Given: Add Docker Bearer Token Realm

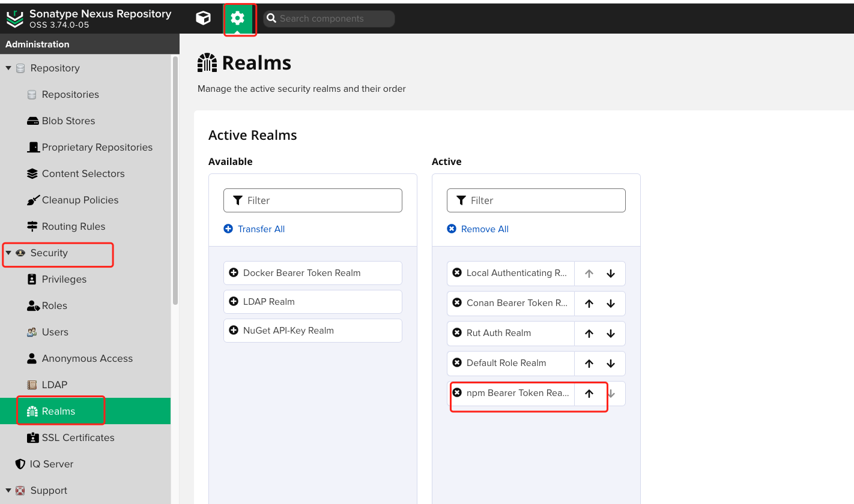Looking at the screenshot, I should pos(234,273).
